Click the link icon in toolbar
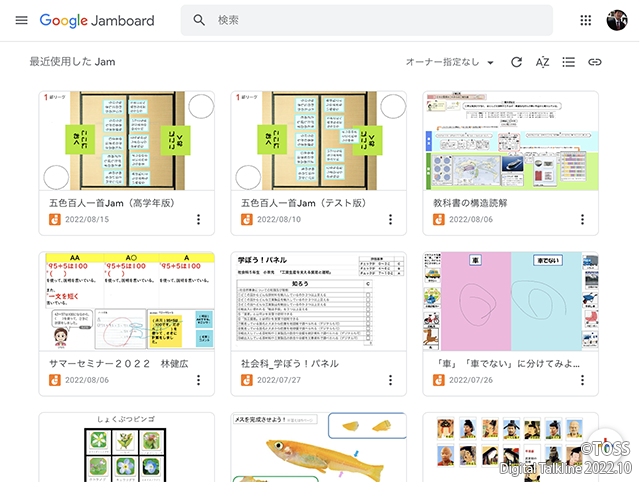This screenshot has width=640, height=482. click(x=594, y=62)
